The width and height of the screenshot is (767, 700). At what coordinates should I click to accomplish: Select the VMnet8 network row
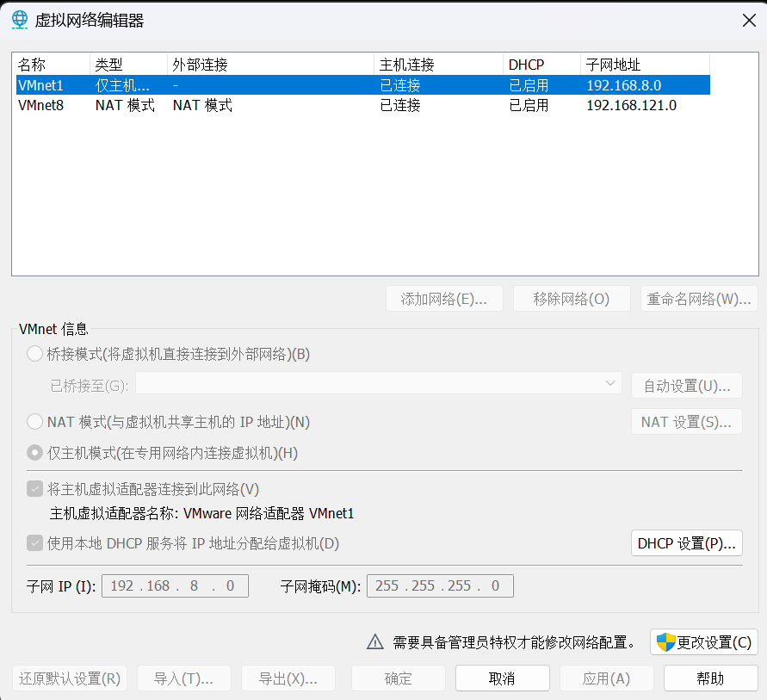pos(363,105)
